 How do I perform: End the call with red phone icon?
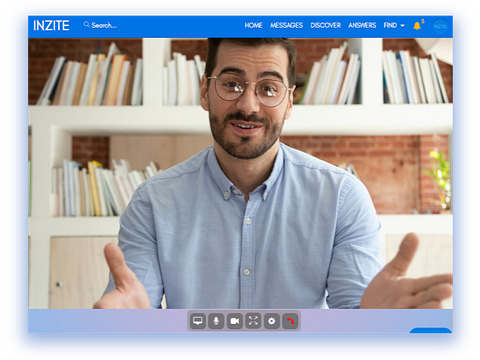click(290, 321)
